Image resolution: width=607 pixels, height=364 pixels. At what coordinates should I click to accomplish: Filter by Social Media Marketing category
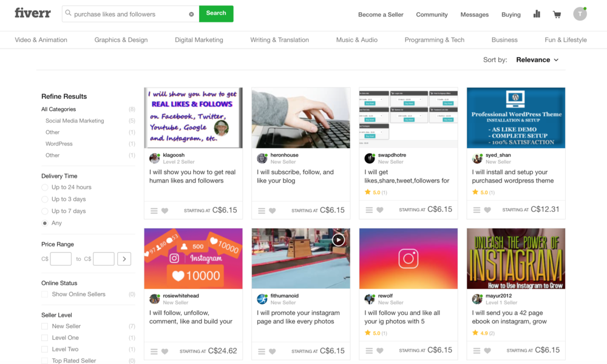point(75,121)
